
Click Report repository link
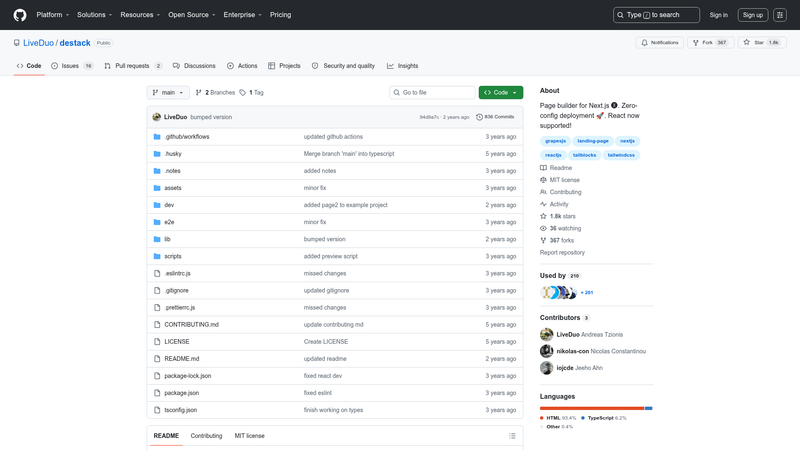562,253
